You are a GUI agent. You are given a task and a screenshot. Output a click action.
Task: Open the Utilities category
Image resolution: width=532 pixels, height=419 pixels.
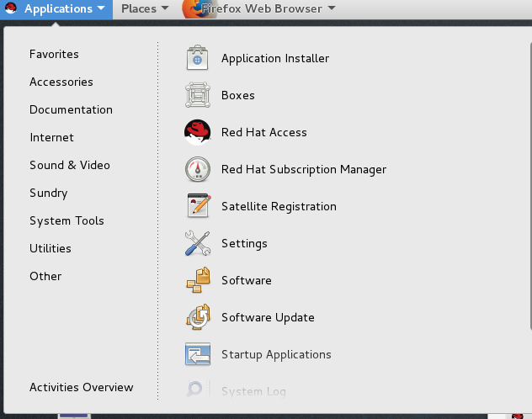(x=51, y=248)
